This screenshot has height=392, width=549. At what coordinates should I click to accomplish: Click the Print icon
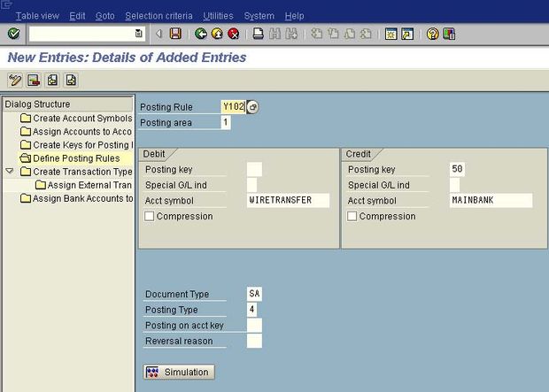pyautogui.click(x=259, y=34)
